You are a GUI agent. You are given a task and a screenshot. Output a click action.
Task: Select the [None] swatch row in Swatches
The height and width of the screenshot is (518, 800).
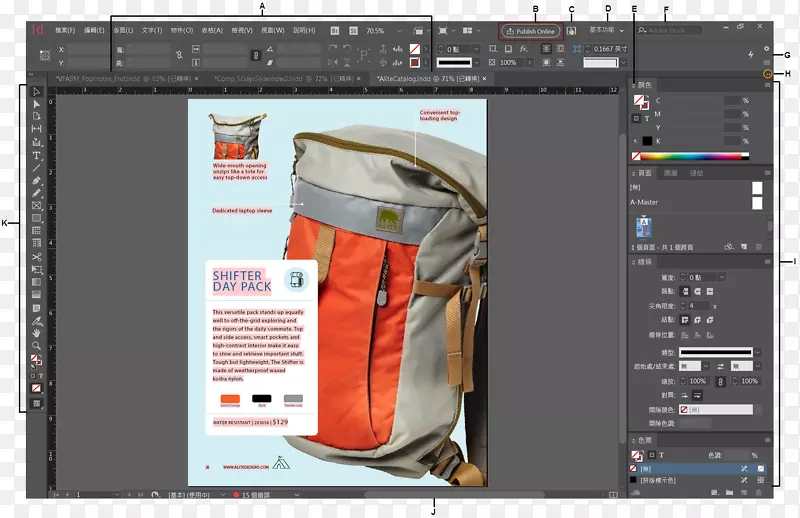click(x=697, y=468)
